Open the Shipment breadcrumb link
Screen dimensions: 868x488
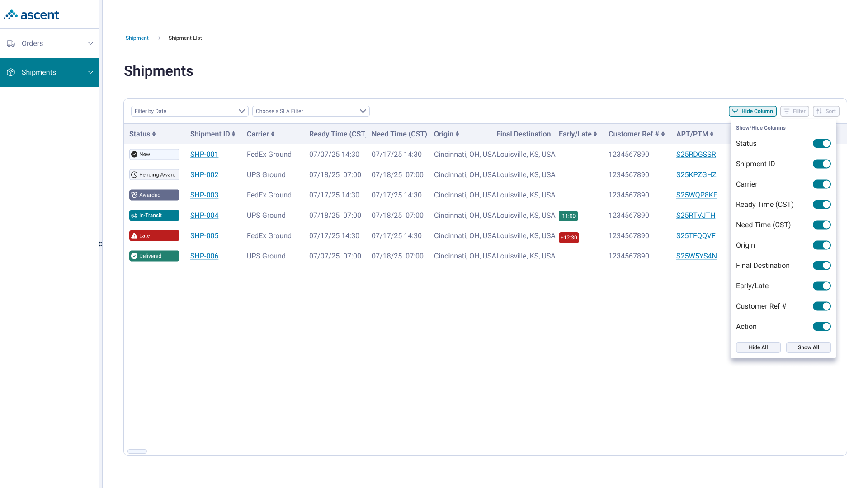pyautogui.click(x=137, y=38)
